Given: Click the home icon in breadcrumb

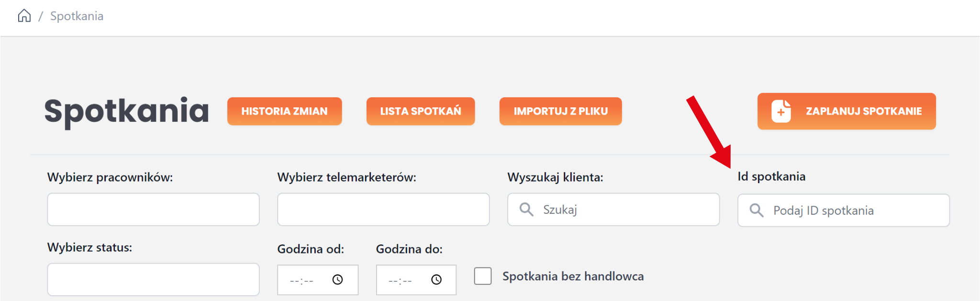Looking at the screenshot, I should tap(24, 16).
